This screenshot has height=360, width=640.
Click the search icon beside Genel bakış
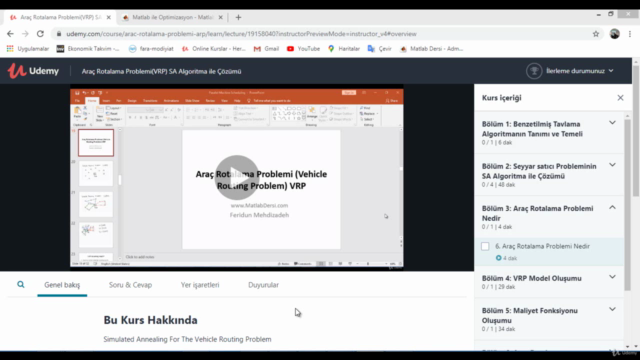point(21,284)
